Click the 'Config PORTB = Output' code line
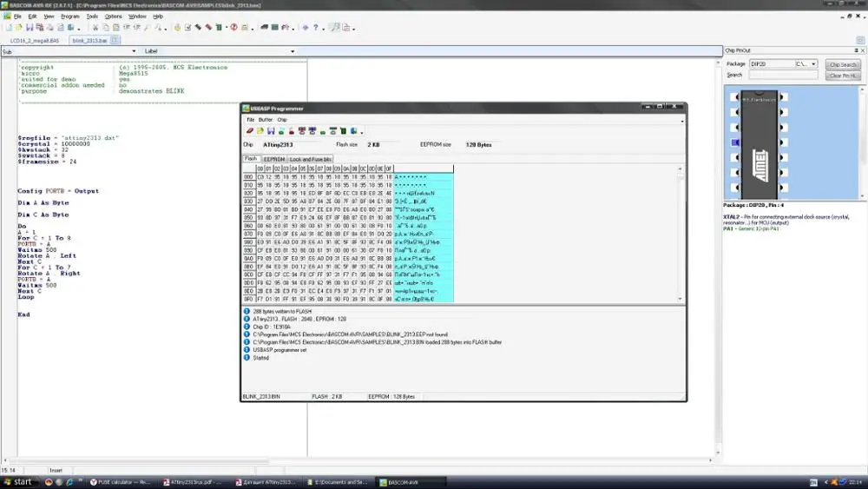The width and height of the screenshot is (868, 489). tap(58, 191)
